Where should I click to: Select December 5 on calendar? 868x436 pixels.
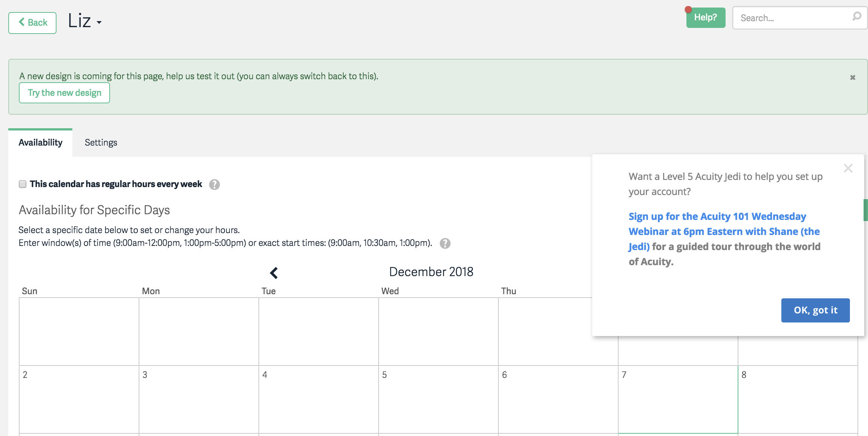click(439, 399)
